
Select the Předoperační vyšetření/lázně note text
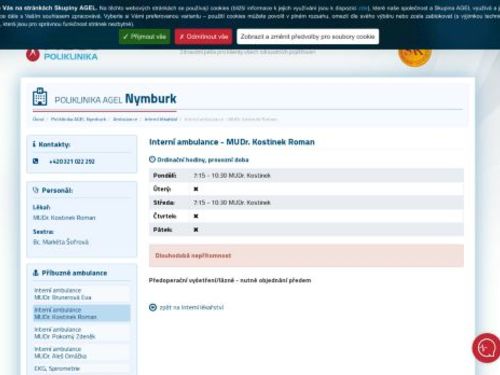click(x=230, y=280)
